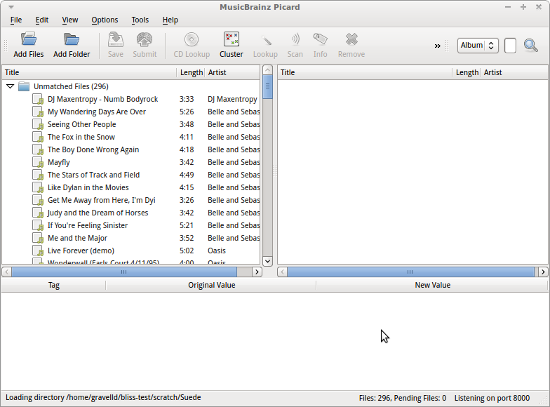Click the Listening on port 8000 status text

(492, 398)
